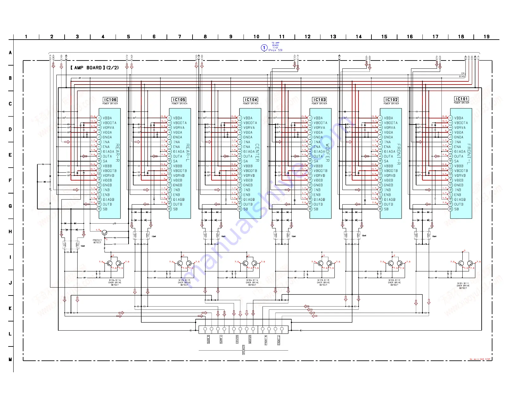Click the PROTECT DETECT label

(97, 241)
